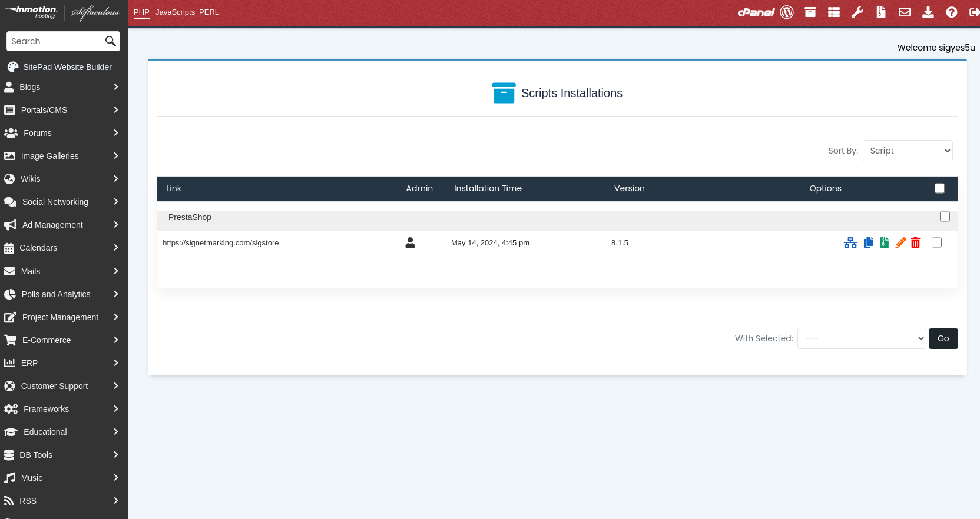
Task: Open the cPanel home link
Action: [x=756, y=12]
